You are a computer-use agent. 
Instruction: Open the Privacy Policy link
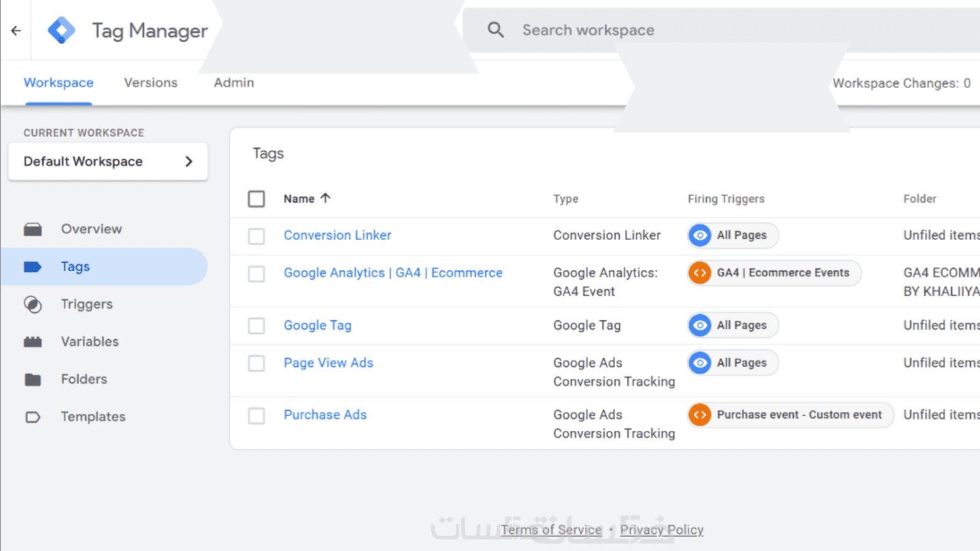pos(661,530)
